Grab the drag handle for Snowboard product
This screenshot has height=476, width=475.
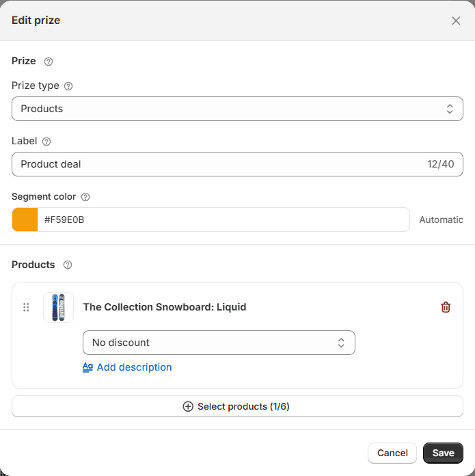26,307
